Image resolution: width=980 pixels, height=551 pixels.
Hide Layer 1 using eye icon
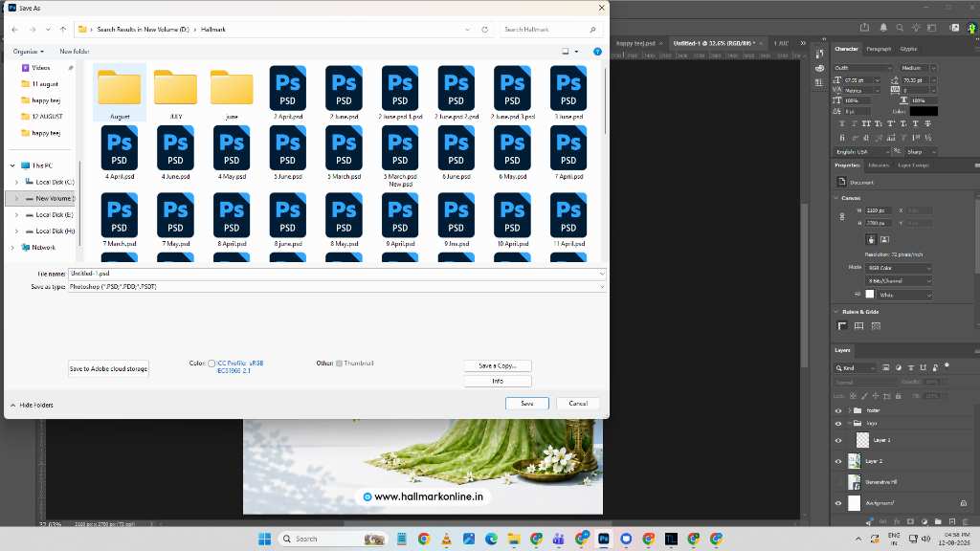click(838, 440)
